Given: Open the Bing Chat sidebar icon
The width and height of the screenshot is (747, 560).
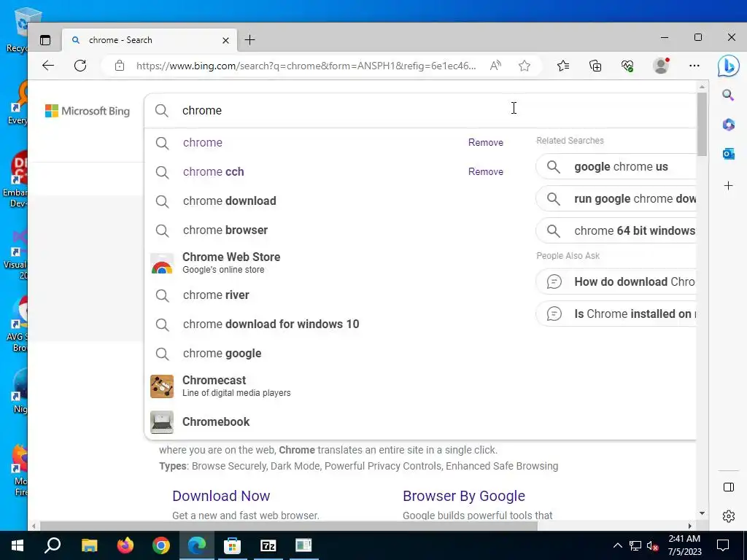Looking at the screenshot, I should 728,66.
